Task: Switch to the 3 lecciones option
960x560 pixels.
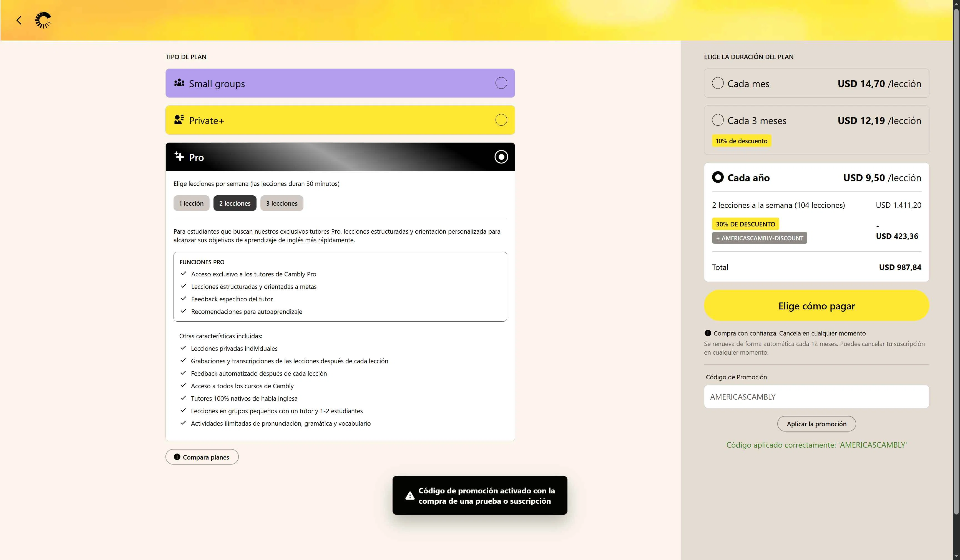Action: click(x=282, y=203)
